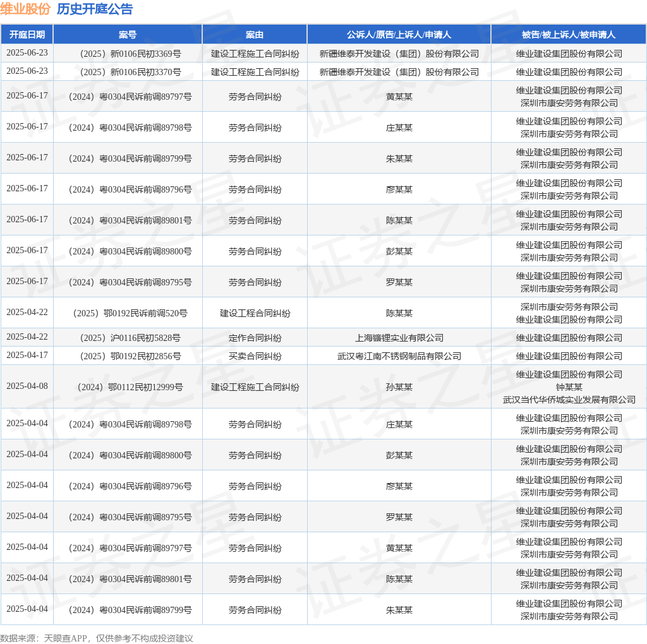
Task: Click 廖某某 in the 2025-06-17 row
Action: click(x=399, y=189)
